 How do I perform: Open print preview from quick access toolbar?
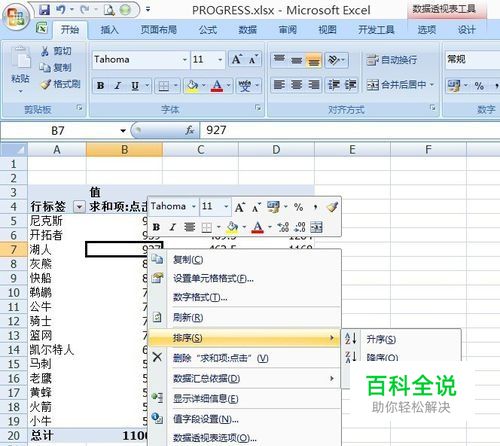point(109,10)
